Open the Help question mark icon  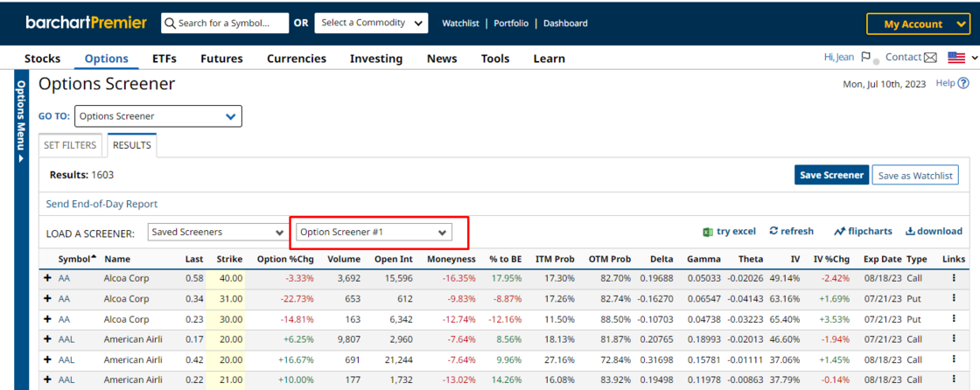[963, 83]
